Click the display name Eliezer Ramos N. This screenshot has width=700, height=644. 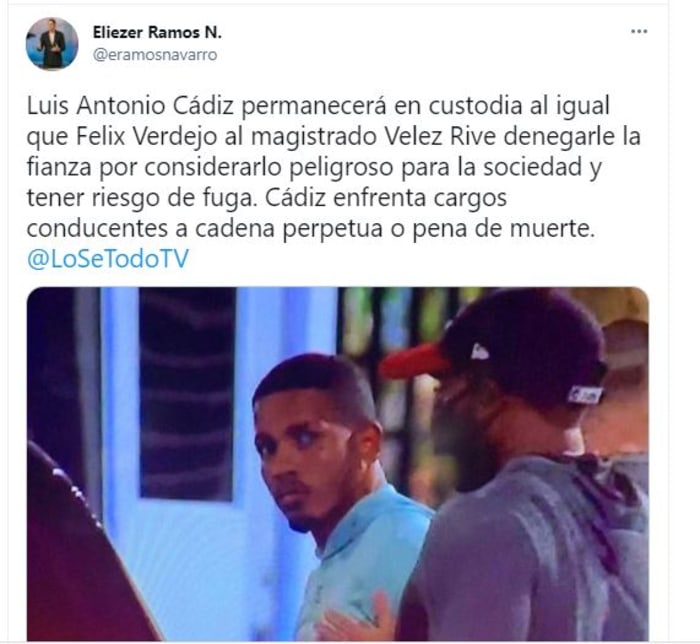pos(157,32)
